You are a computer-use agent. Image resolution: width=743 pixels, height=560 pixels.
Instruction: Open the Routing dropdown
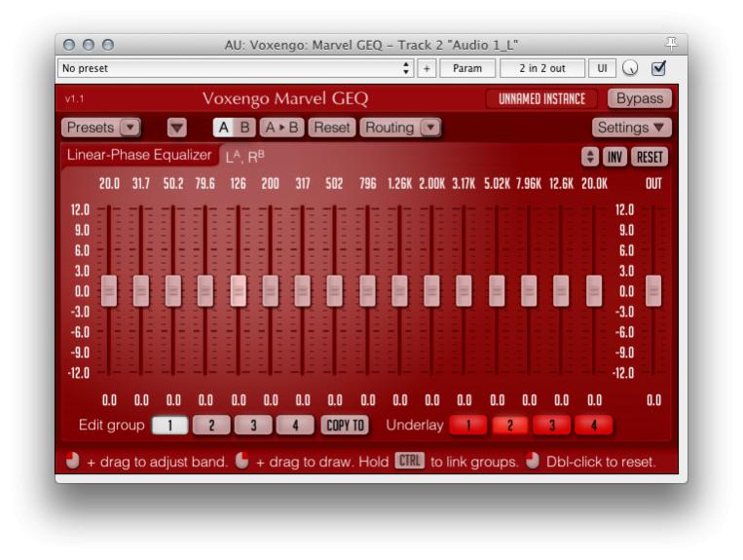pos(400,128)
